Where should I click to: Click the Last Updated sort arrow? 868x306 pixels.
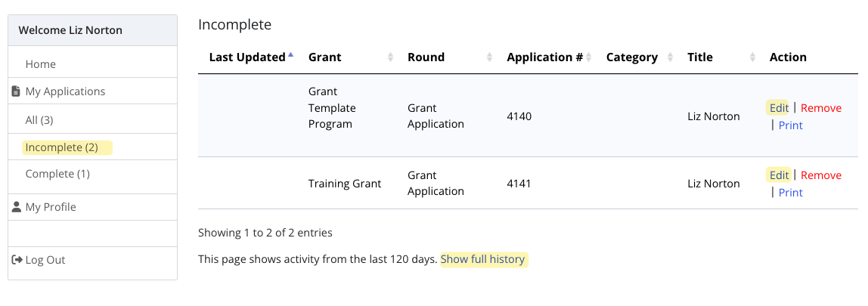coord(291,57)
